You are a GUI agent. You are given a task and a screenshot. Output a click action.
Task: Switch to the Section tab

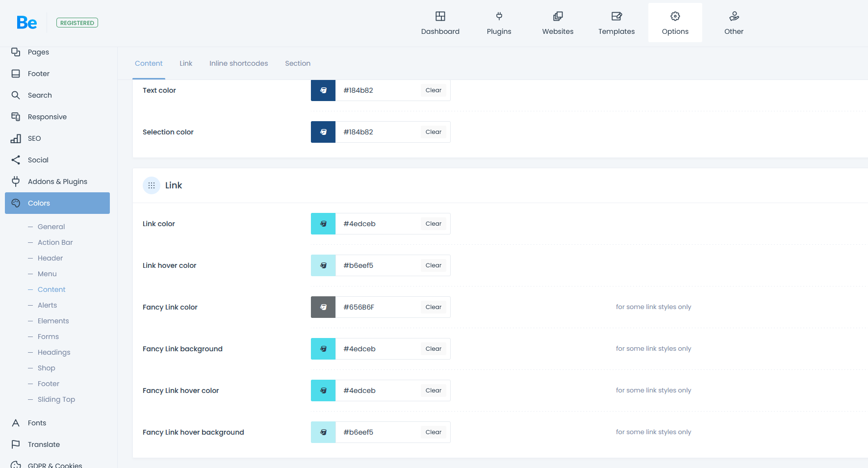tap(298, 63)
